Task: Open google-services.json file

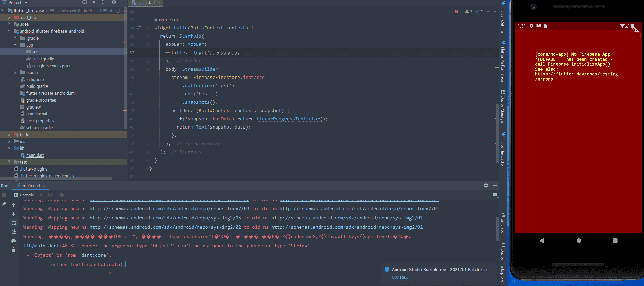Action: point(51,65)
